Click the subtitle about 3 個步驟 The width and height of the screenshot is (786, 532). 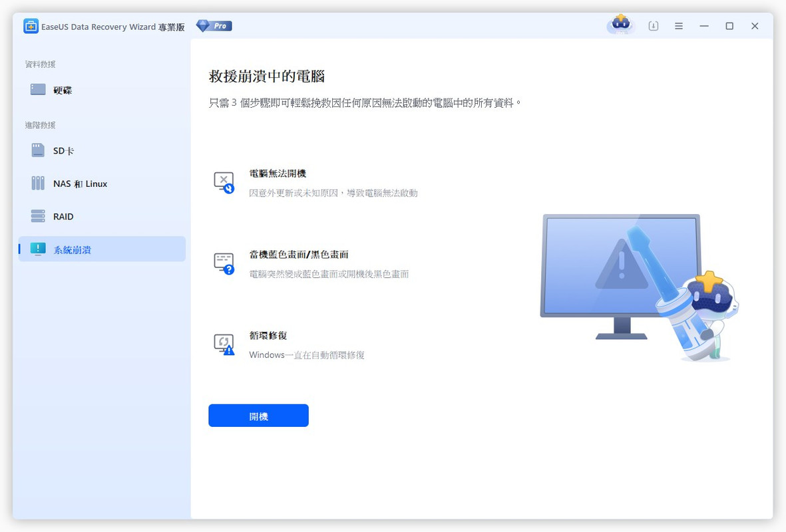click(365, 102)
